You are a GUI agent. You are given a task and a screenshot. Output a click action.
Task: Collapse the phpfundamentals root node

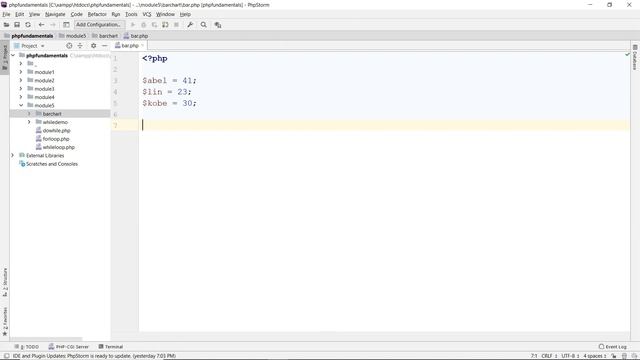pos(13,55)
